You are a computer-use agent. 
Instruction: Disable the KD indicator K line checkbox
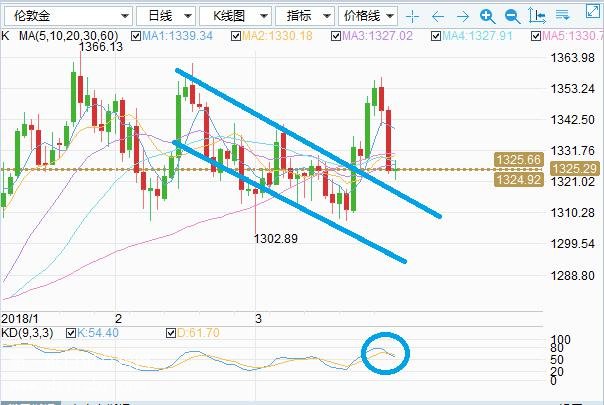pyautogui.click(x=71, y=333)
